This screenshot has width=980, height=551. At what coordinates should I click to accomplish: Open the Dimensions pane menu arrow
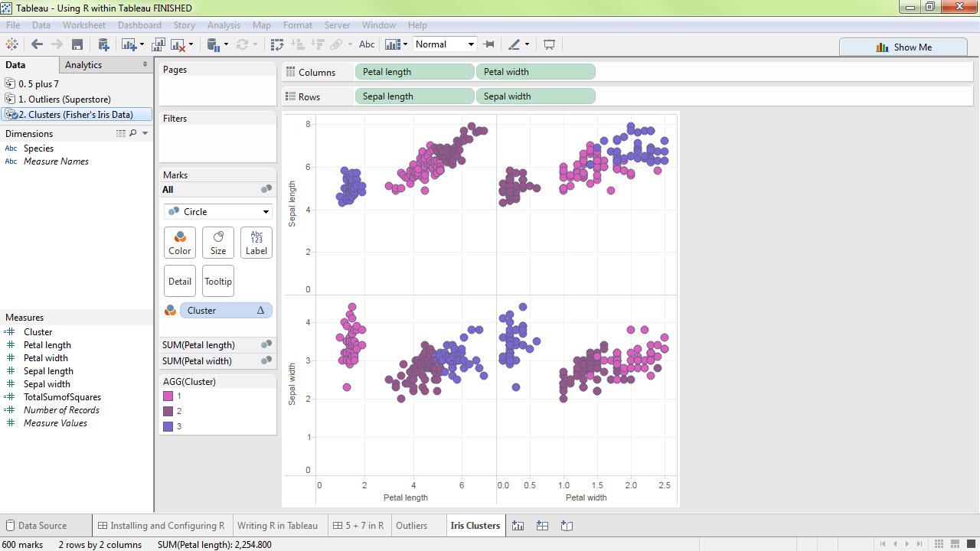pyautogui.click(x=145, y=133)
